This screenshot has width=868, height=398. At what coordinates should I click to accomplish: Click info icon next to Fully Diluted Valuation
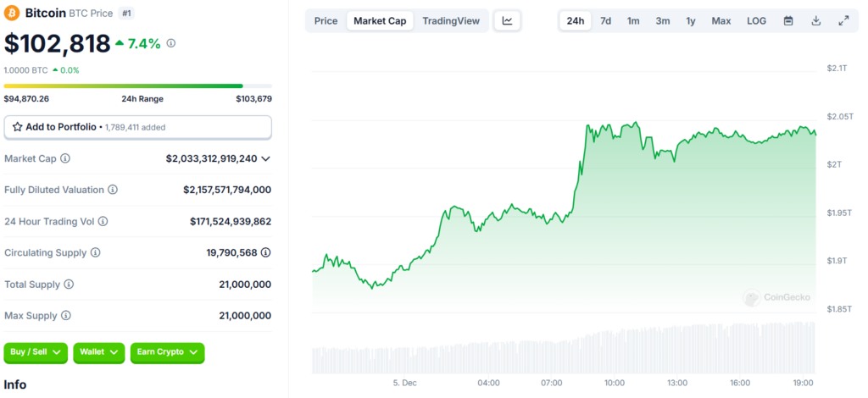pyautogui.click(x=113, y=190)
